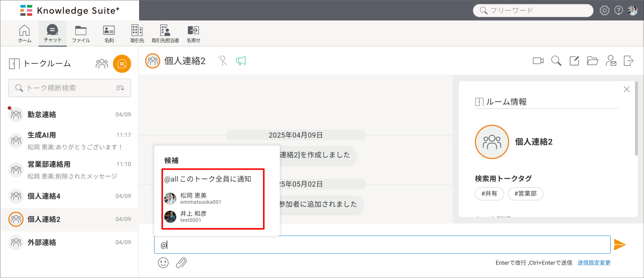Click the room info panel scrollbar
The image size is (644, 278).
pyautogui.click(x=636, y=119)
